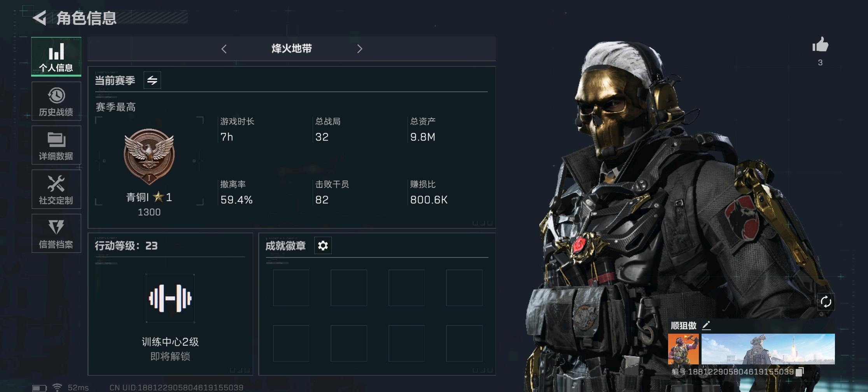Toggle season view with swap icon
Viewport: 868px width, 392px height.
pyautogui.click(x=152, y=80)
